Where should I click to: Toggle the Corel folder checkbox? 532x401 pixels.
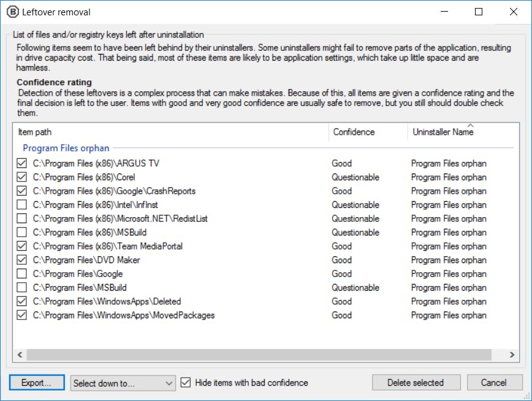22,177
